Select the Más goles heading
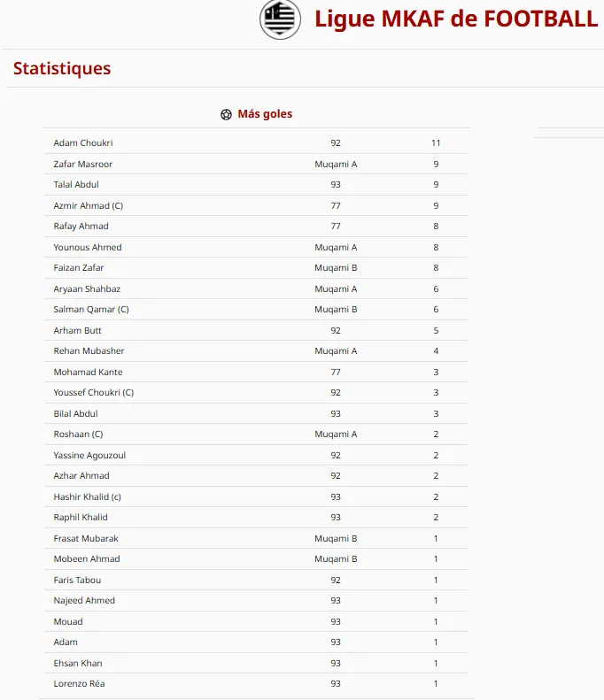The width and height of the screenshot is (604, 700). click(x=265, y=114)
